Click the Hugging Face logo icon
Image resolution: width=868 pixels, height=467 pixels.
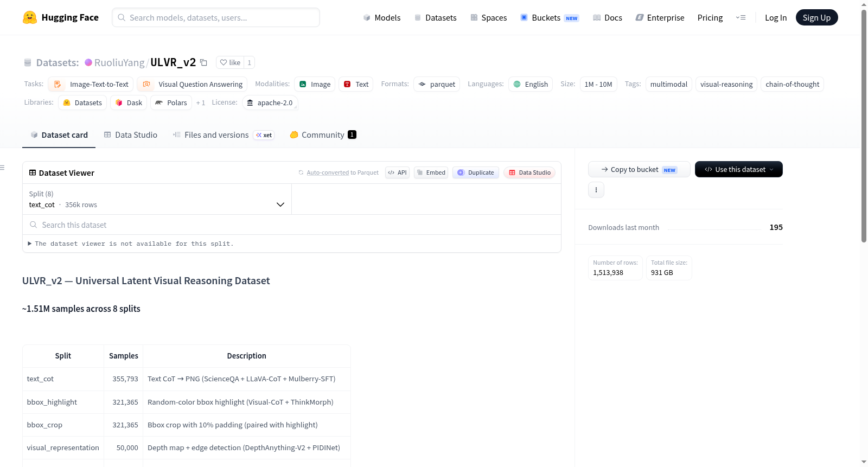point(30,17)
